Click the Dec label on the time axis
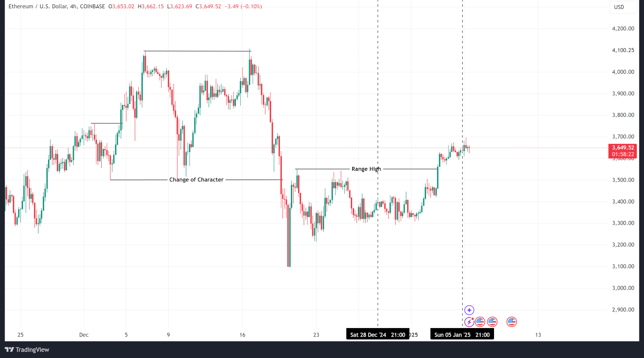This screenshot has width=644, height=358. tap(84, 335)
